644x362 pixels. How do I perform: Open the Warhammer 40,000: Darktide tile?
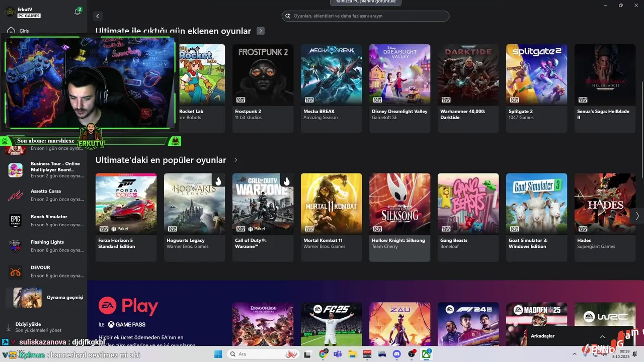point(468,88)
